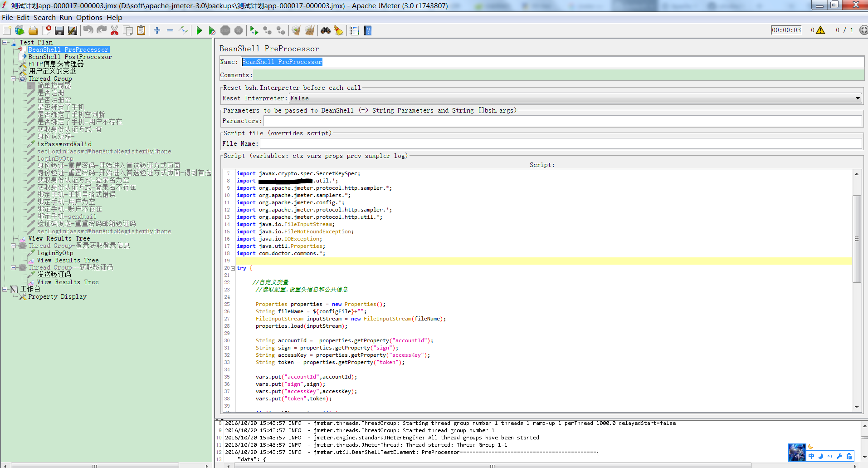Viewport: 868px width, 468px height.
Task: Click Remote stop all icon
Action: tap(268, 30)
